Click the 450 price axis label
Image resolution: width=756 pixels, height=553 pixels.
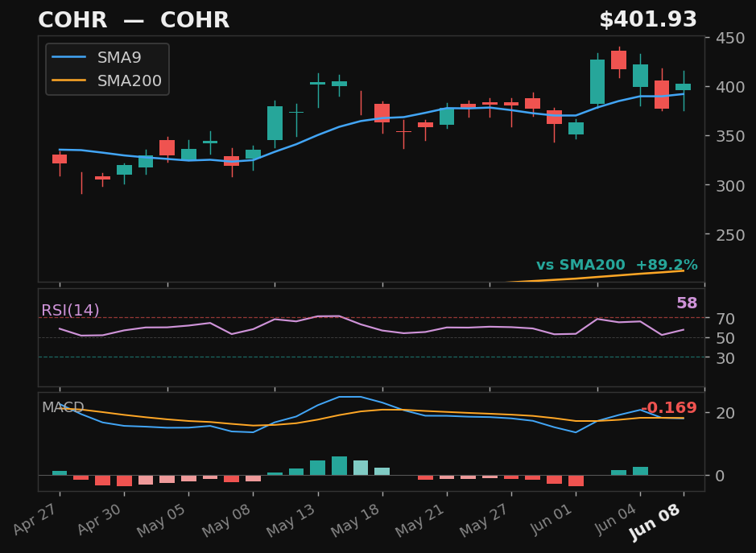pos(730,38)
